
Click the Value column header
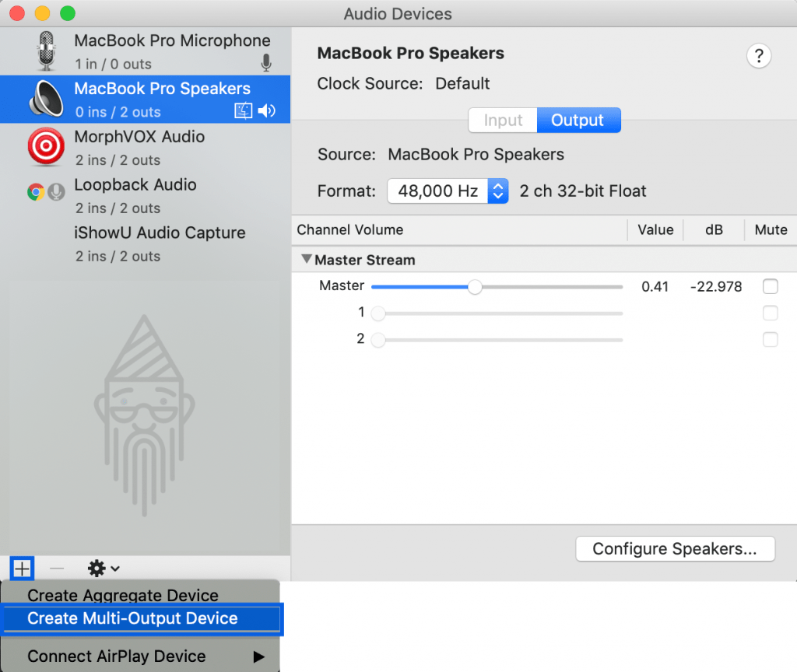(x=655, y=230)
